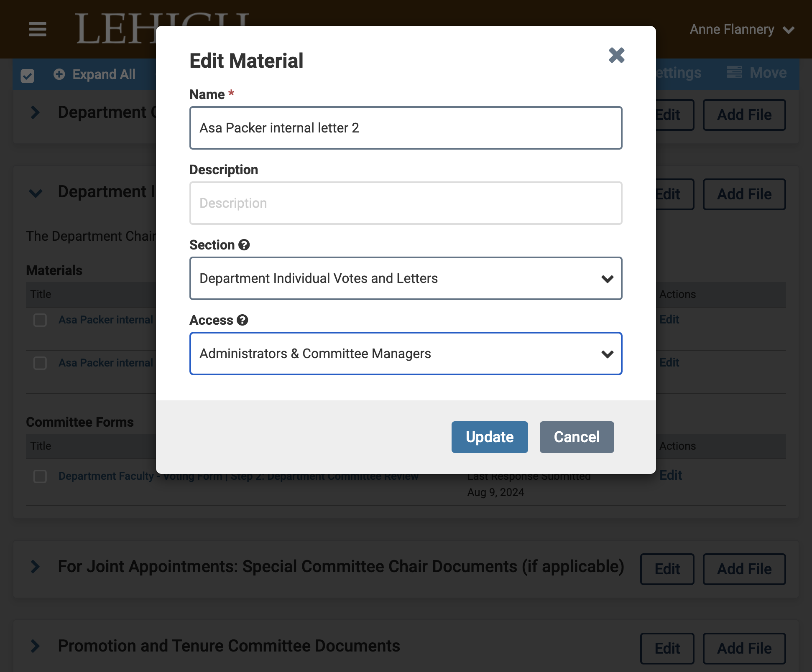Check the first Asa Packer internal letter checkbox

[40, 320]
